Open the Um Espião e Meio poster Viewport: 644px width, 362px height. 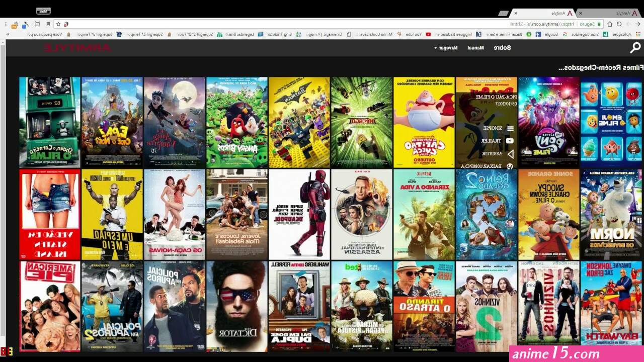pyautogui.click(x=112, y=214)
